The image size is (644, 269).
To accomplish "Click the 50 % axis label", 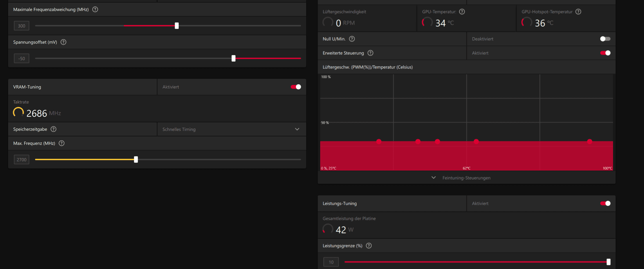I will pyautogui.click(x=325, y=123).
